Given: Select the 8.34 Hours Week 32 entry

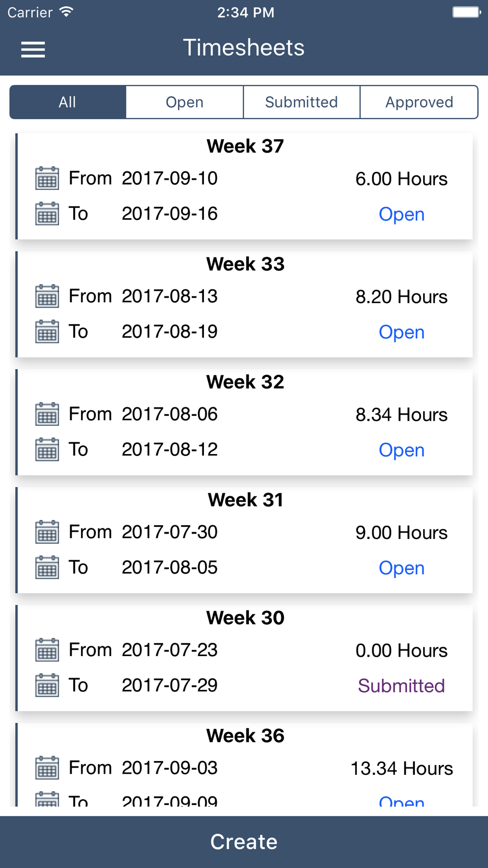Looking at the screenshot, I should point(401,414).
